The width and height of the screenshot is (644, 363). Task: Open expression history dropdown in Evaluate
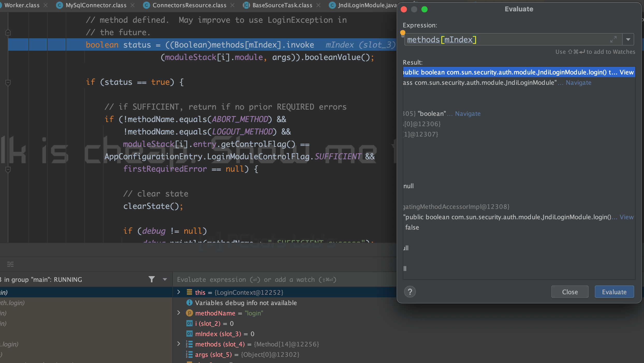[628, 40]
